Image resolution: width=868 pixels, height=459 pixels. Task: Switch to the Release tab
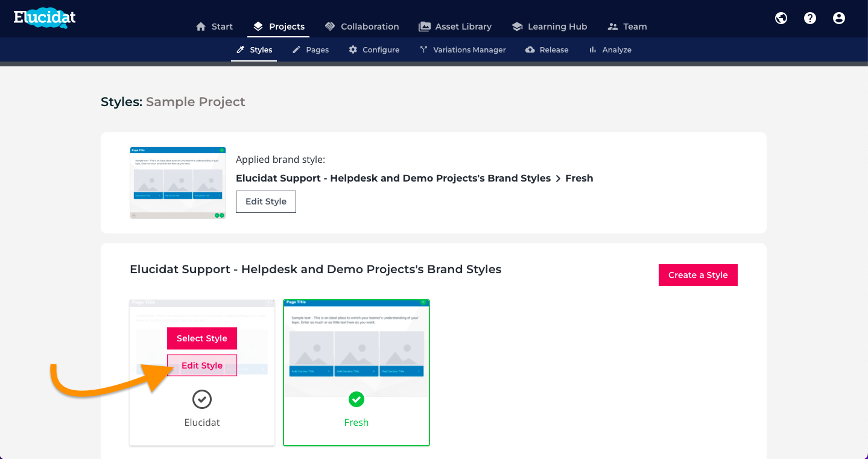pyautogui.click(x=547, y=49)
